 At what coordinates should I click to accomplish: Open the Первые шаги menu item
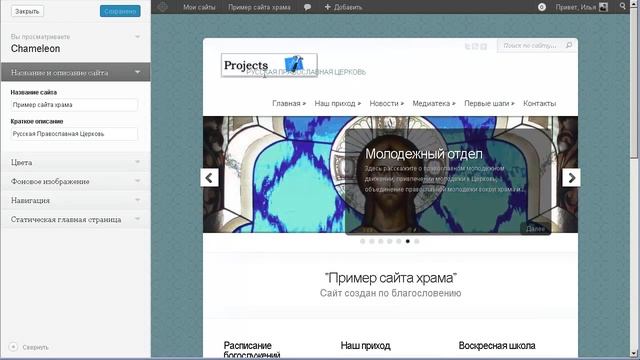pos(489,104)
